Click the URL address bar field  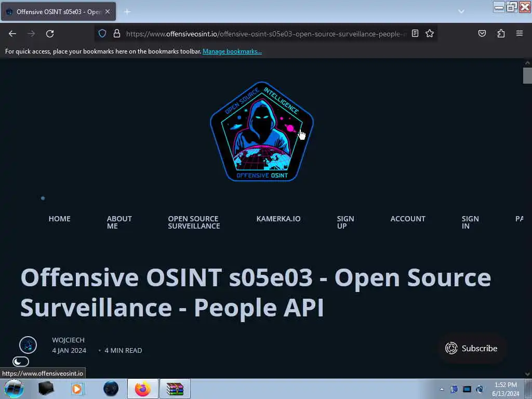point(265,34)
